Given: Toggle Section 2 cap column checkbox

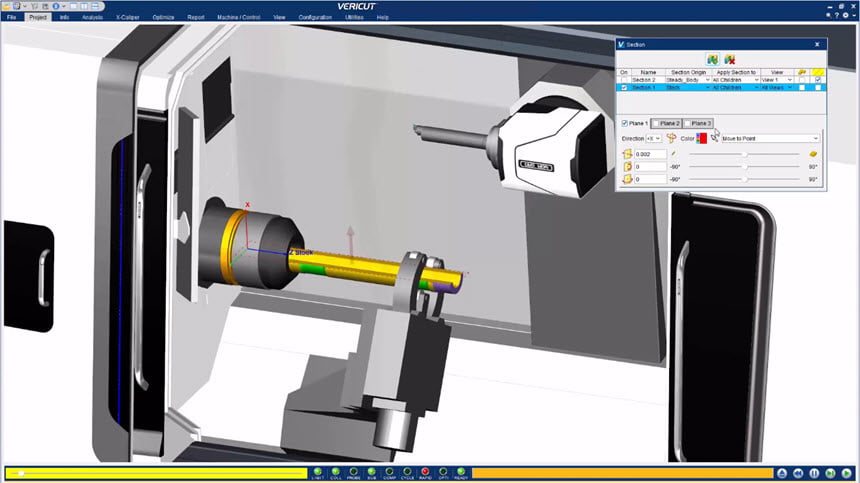Looking at the screenshot, I should [x=802, y=80].
